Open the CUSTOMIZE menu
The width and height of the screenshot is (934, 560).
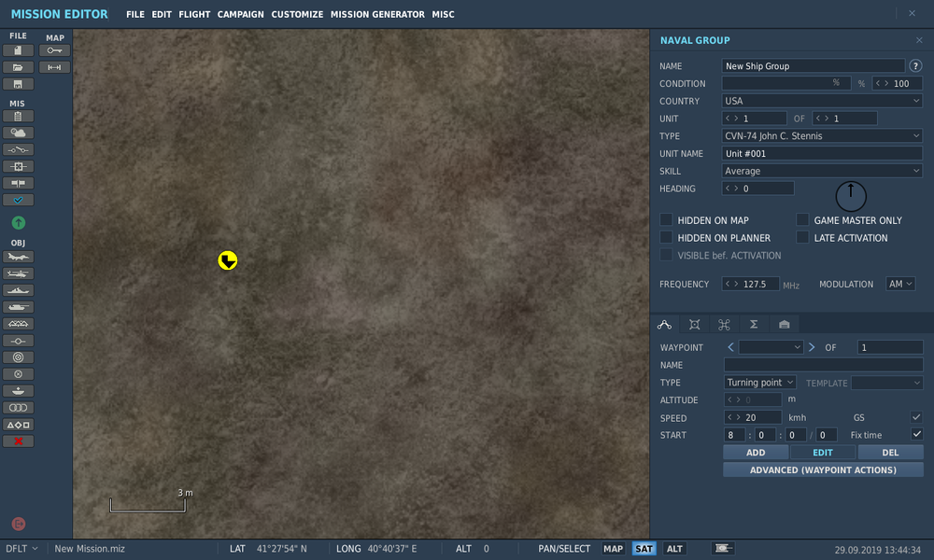[x=297, y=14]
